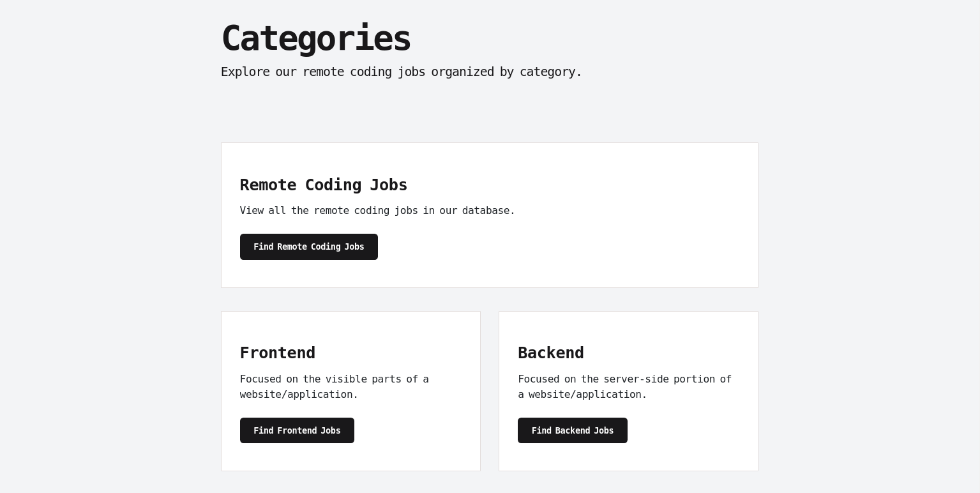
Task: Click the "Frontend" category heading
Action: click(x=277, y=353)
